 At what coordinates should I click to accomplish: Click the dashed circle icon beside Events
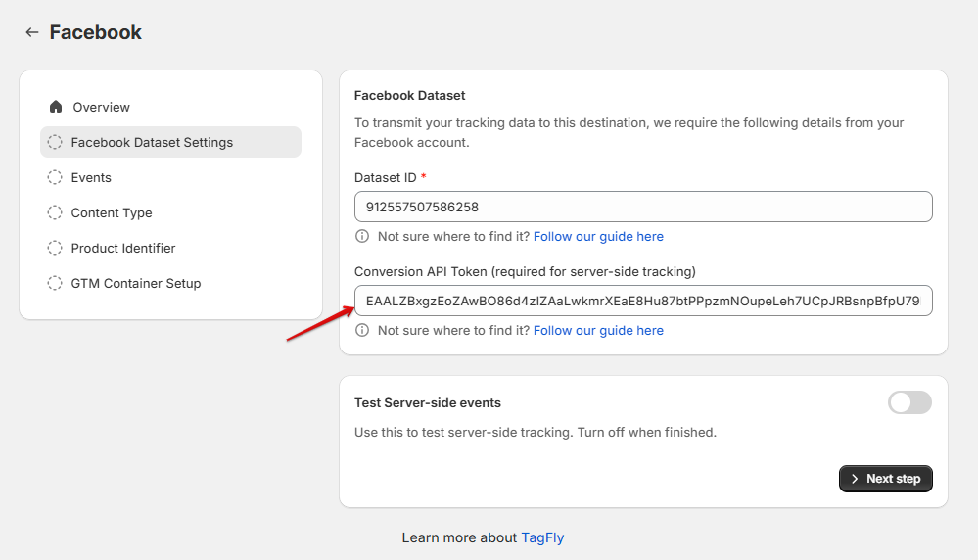point(55,177)
